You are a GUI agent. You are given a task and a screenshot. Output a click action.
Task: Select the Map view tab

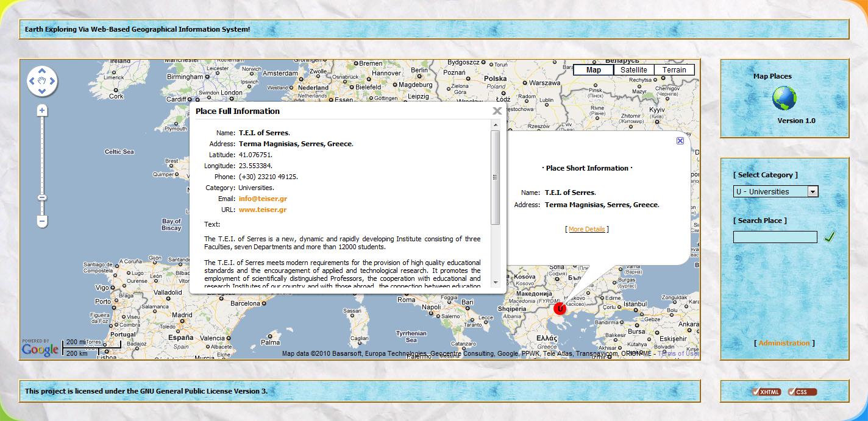click(593, 70)
